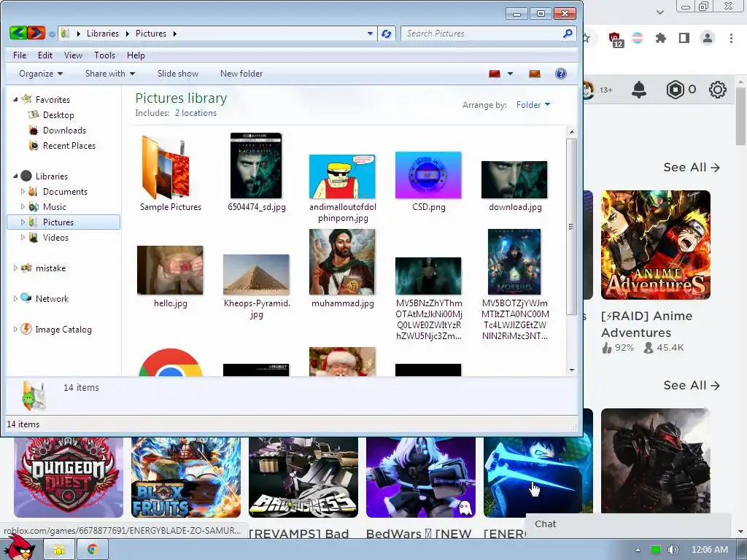Click the Angry Birds Start button
The width and height of the screenshot is (747, 560).
click(20, 547)
